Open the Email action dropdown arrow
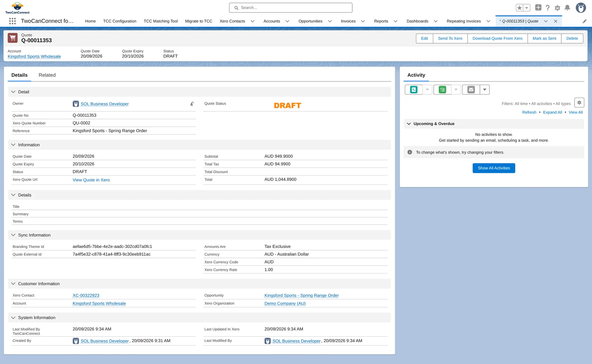 (485, 89)
